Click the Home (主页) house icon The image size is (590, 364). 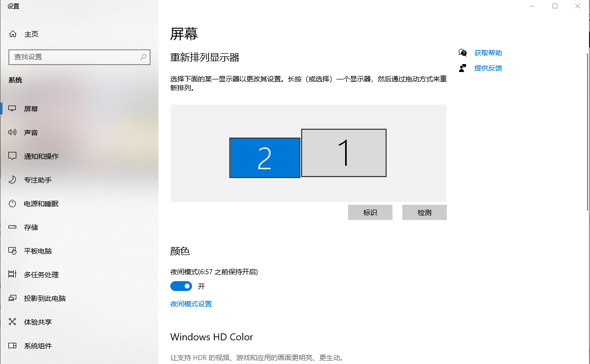13,34
